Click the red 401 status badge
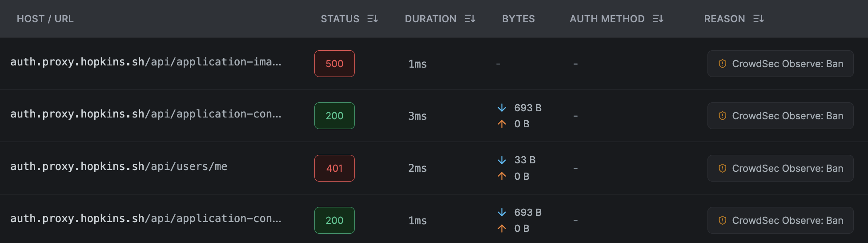The image size is (868, 243). pos(334,168)
